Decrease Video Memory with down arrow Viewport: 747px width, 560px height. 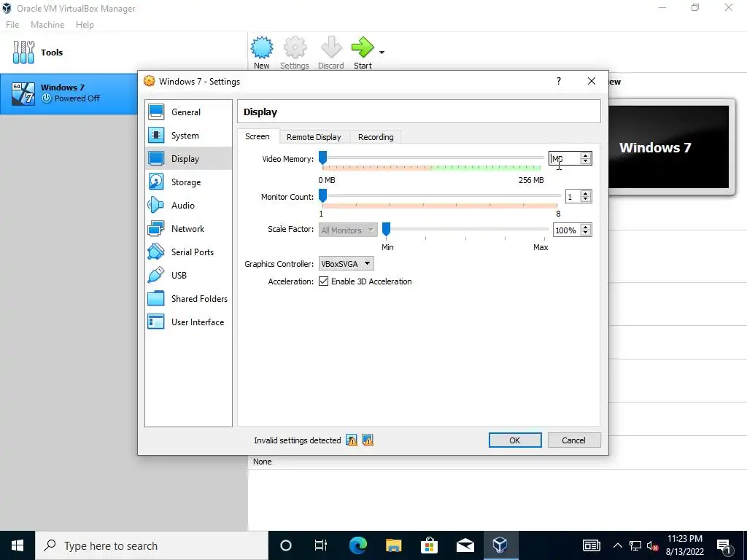click(x=586, y=161)
